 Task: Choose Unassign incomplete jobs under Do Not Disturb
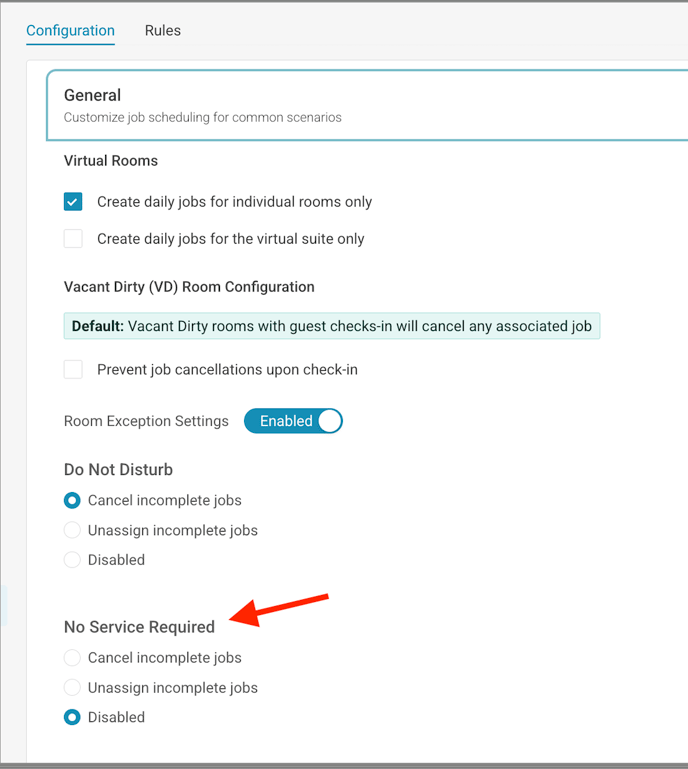pyautogui.click(x=72, y=530)
